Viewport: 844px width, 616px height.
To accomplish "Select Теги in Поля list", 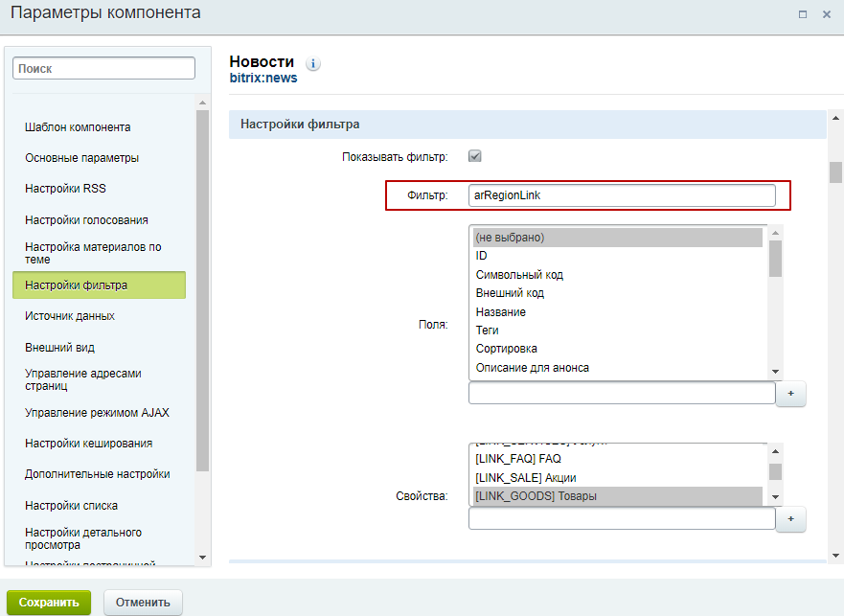I will [618, 331].
